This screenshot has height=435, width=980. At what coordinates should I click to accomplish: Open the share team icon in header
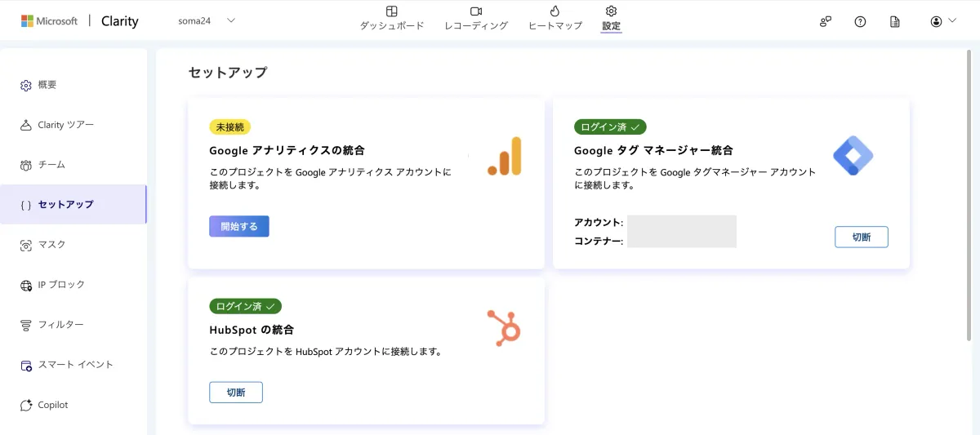(826, 21)
